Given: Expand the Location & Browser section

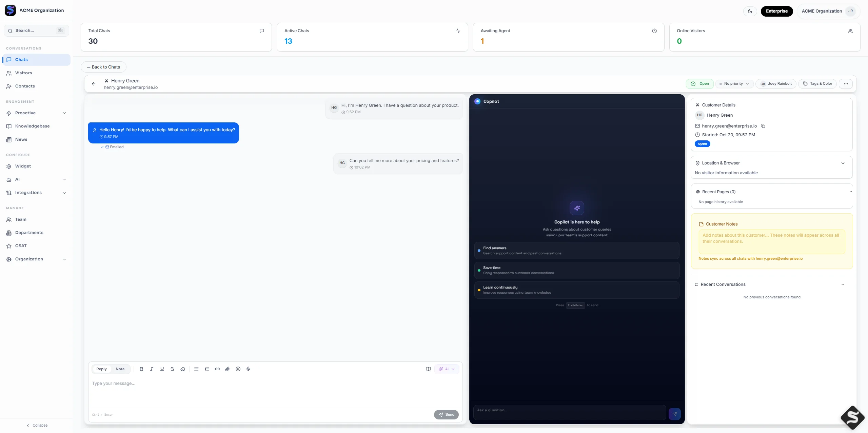Looking at the screenshot, I should click(843, 163).
